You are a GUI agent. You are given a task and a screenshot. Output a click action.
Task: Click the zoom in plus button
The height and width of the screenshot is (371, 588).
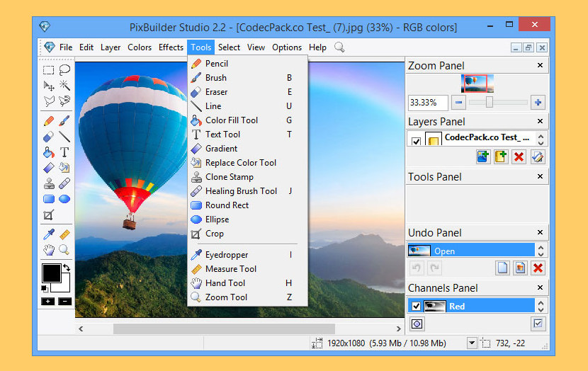click(x=538, y=103)
